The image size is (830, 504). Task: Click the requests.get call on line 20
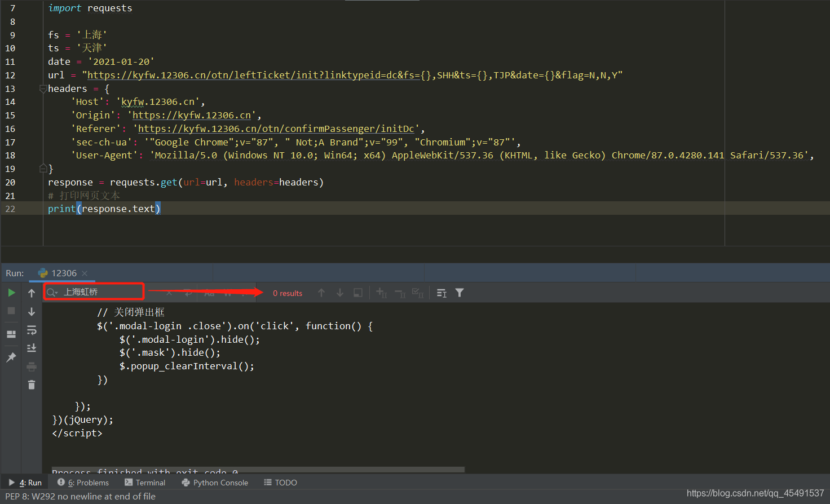point(217,182)
